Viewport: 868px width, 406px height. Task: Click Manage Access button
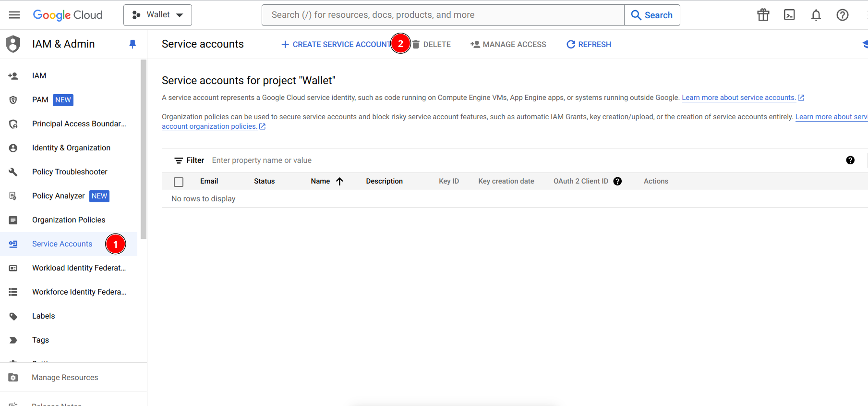click(x=508, y=44)
